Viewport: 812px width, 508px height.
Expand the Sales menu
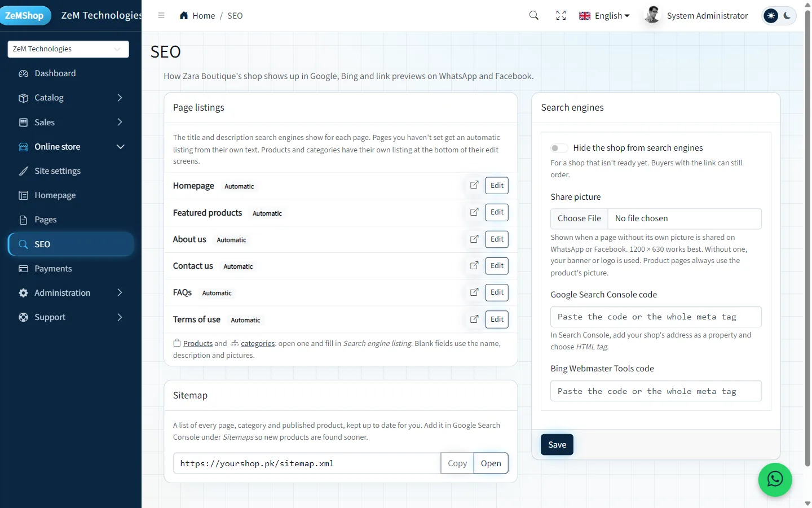click(x=71, y=122)
